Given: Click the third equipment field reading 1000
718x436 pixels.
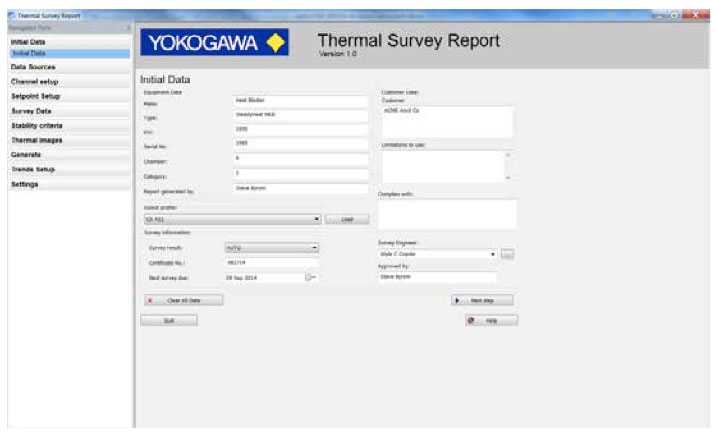Looking at the screenshot, I should pyautogui.click(x=300, y=130).
